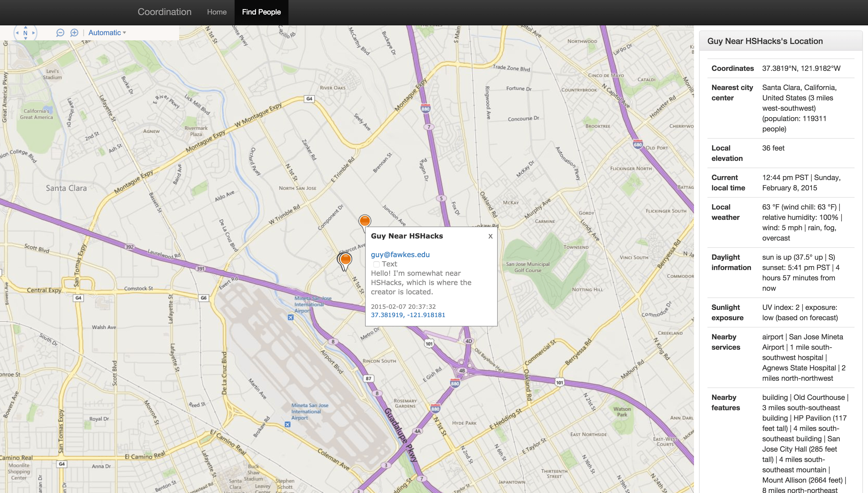Open the Automatic map style dropdown
The width and height of the screenshot is (868, 493).
105,33
